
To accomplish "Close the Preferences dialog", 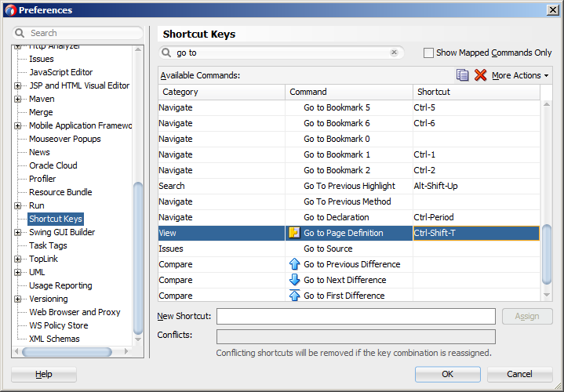I will [552, 10].
